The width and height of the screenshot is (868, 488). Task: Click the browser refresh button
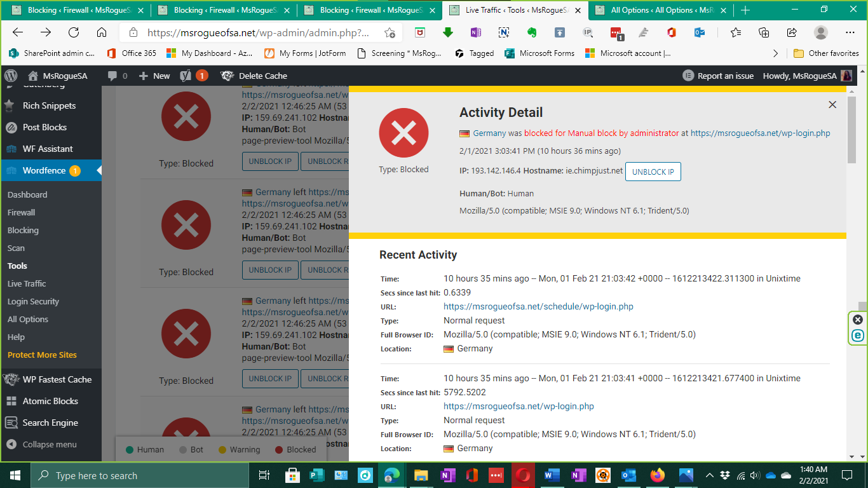coord(74,33)
